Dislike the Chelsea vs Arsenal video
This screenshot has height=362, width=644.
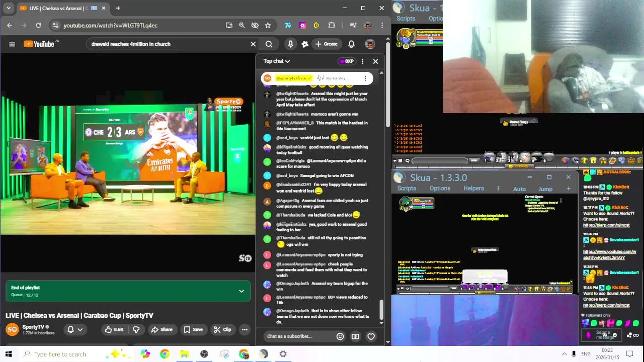tap(136, 330)
